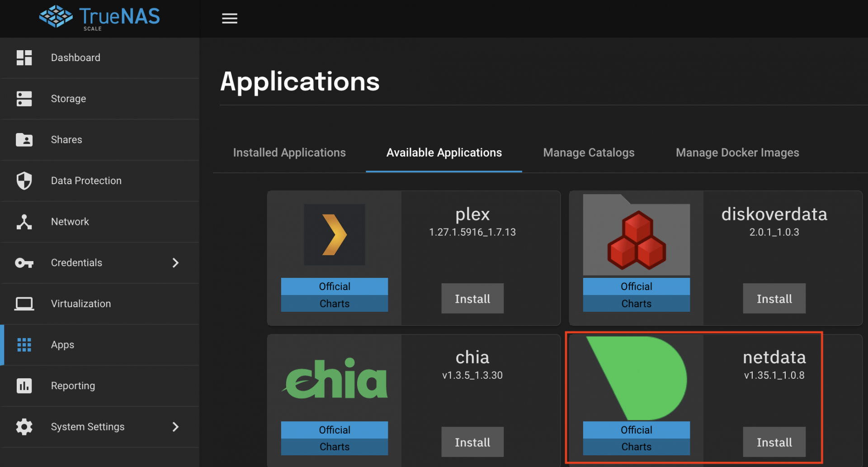Open the Storage menu item
Image resolution: width=868 pixels, height=467 pixels.
point(99,99)
